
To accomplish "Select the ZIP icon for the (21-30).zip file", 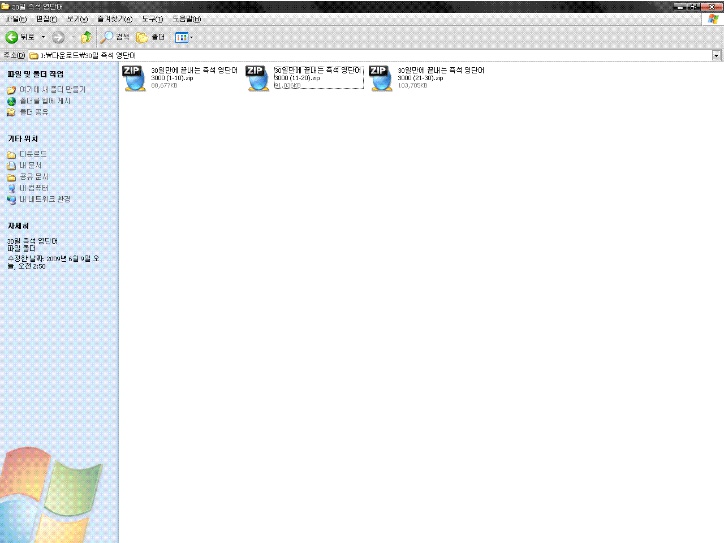I will pyautogui.click(x=381, y=78).
